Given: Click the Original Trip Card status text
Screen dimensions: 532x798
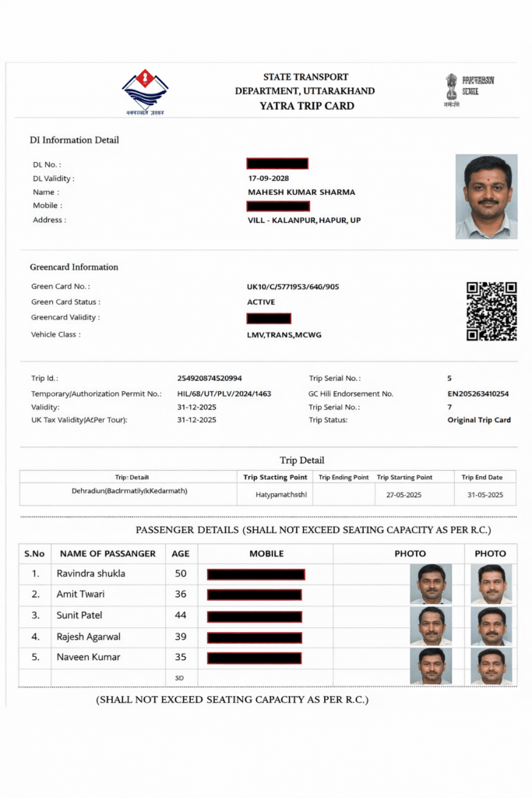Looking at the screenshot, I should pos(479,420).
